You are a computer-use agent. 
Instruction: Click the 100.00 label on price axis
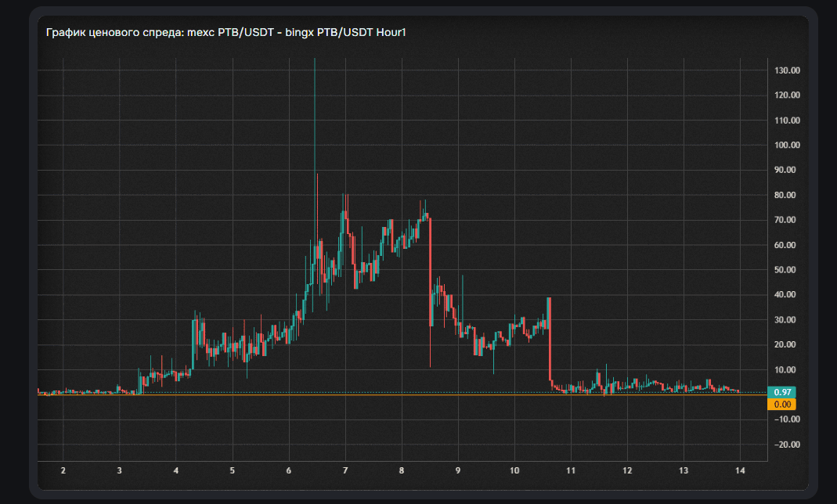(x=787, y=145)
